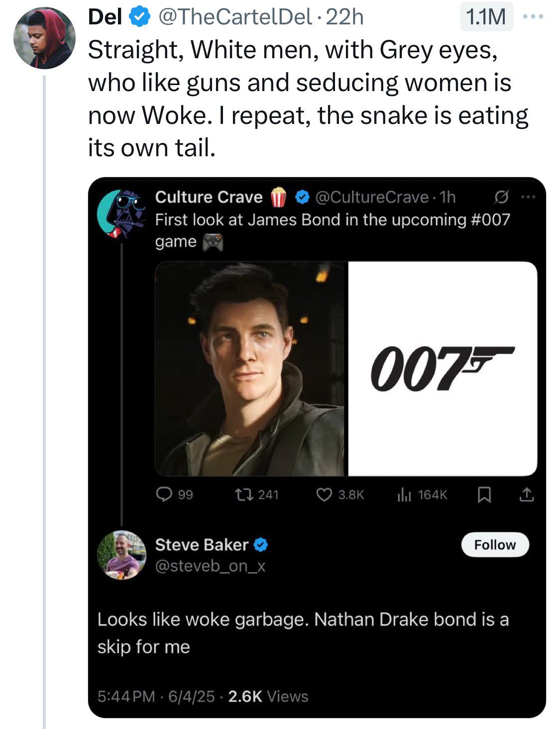Image resolution: width=560 pixels, height=729 pixels.
Task: Open the James Bond character image
Action: tap(249, 368)
